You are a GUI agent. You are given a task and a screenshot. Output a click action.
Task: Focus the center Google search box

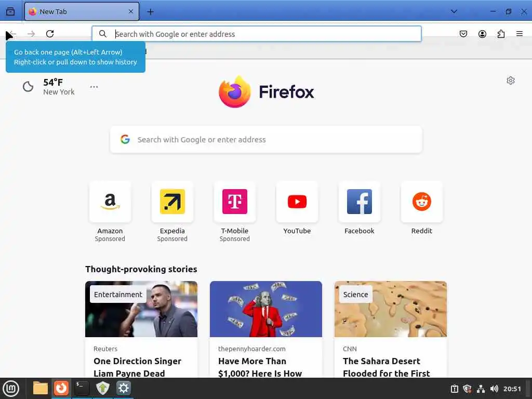[x=267, y=139]
